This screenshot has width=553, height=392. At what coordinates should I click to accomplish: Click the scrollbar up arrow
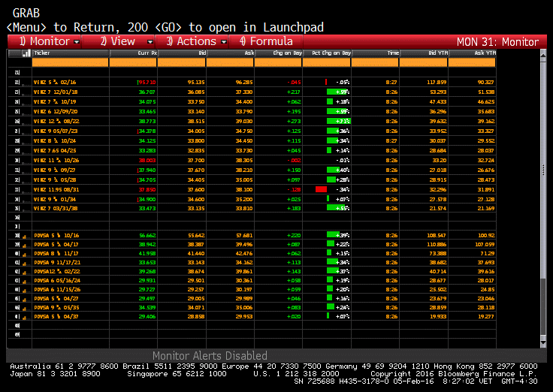pos(543,55)
